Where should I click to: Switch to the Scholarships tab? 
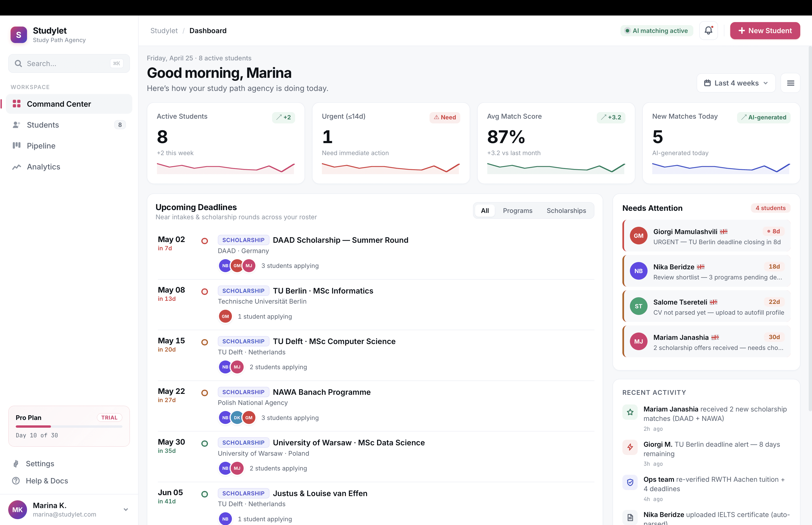[566, 211]
